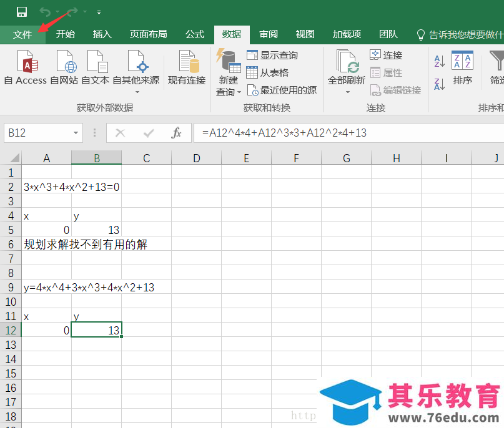The height and width of the screenshot is (428, 504).
Task: Select cell B11 containing y
Action: click(x=96, y=316)
